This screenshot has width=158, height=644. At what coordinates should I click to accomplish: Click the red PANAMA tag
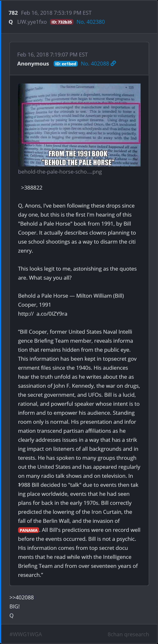click(x=29, y=530)
